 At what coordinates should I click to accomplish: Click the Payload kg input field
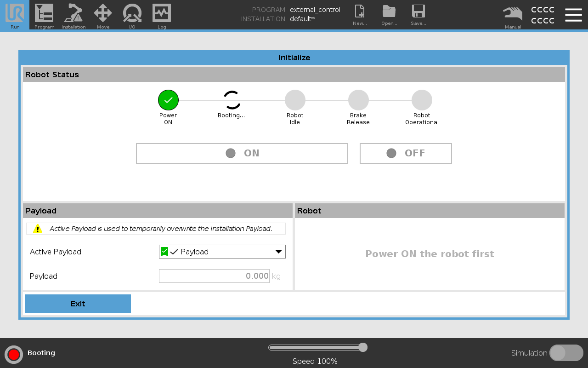(214, 276)
